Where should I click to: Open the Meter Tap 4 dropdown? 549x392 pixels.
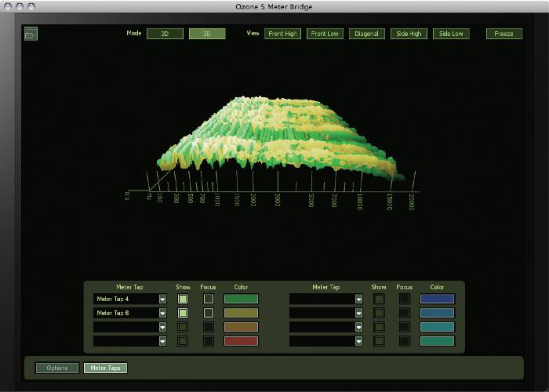pos(162,299)
